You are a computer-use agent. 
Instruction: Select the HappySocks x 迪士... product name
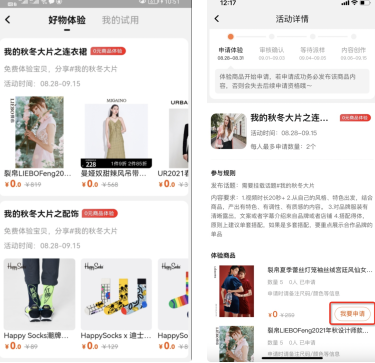(116, 336)
